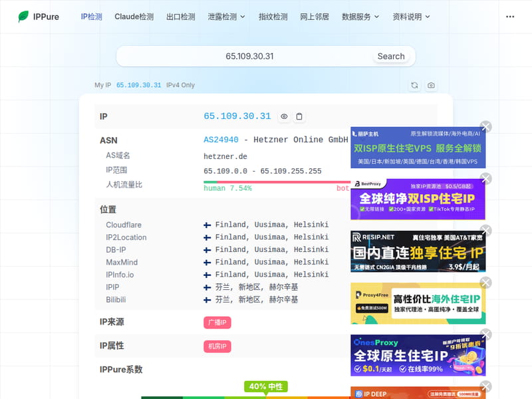This screenshot has height=399, width=532.
Task: Open the Claude检测 menu item
Action: coord(134,17)
